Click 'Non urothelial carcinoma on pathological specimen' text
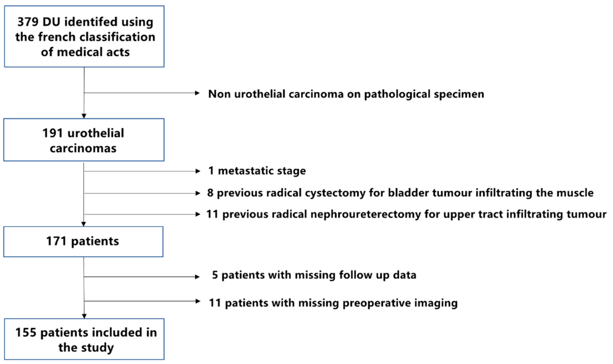Viewport: 613px width, 364px height. pos(346,94)
